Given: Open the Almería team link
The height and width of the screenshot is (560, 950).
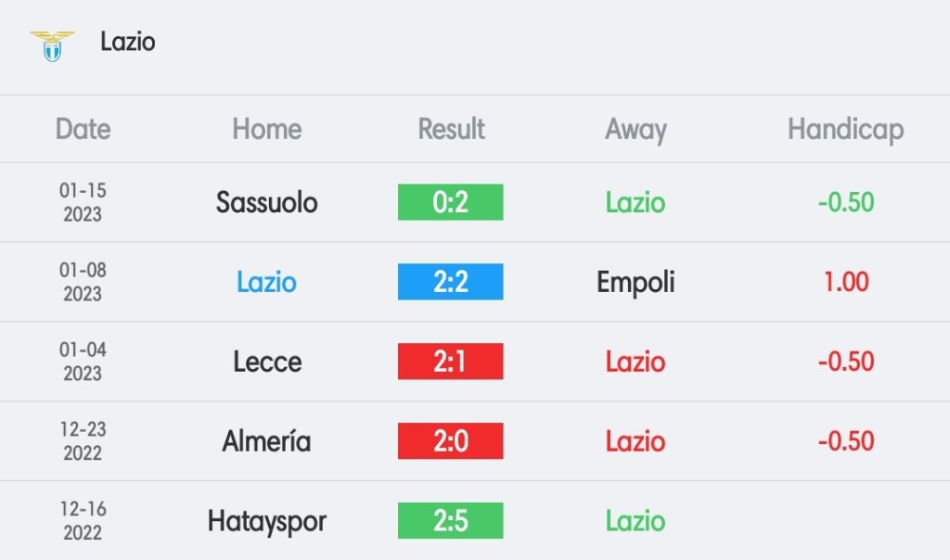Looking at the screenshot, I should click(266, 440).
